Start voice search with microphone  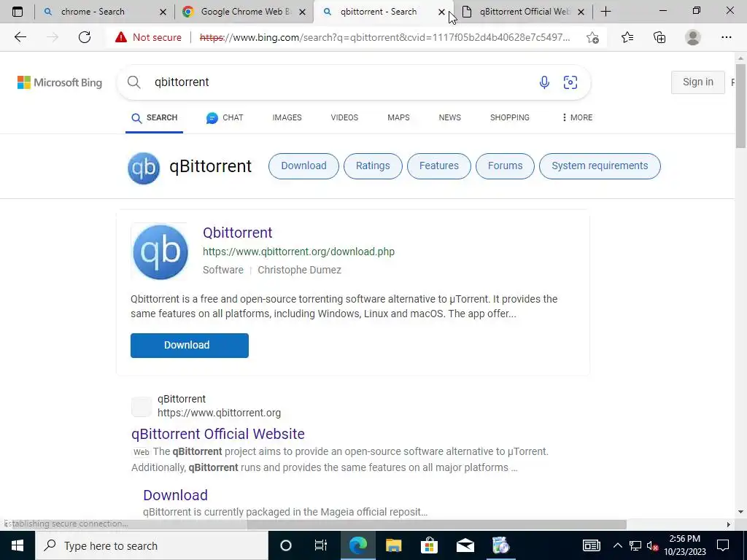[544, 82]
